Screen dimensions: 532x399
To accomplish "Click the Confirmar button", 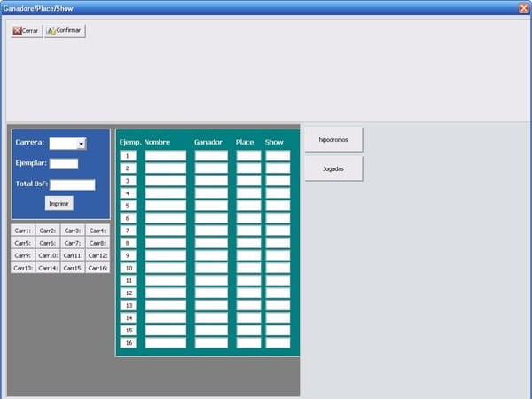I will click(x=65, y=31).
